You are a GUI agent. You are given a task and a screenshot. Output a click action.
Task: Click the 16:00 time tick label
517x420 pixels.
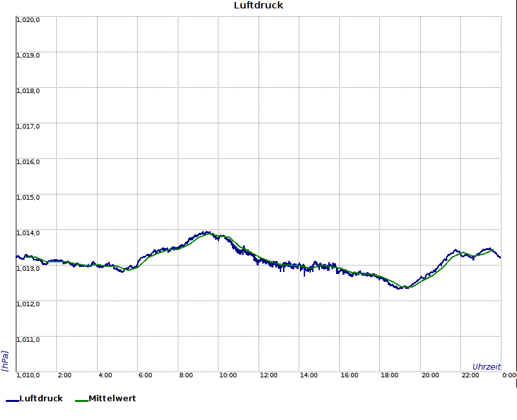(x=349, y=375)
